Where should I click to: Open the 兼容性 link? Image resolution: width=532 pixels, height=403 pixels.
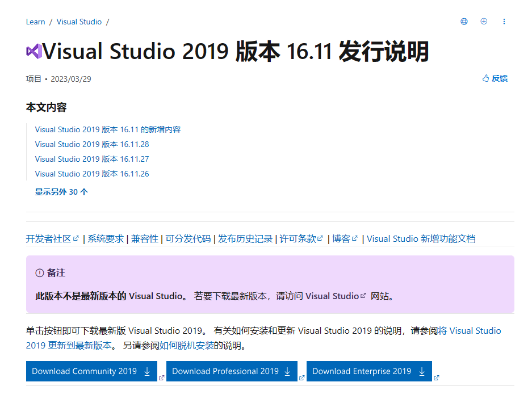[145, 239]
